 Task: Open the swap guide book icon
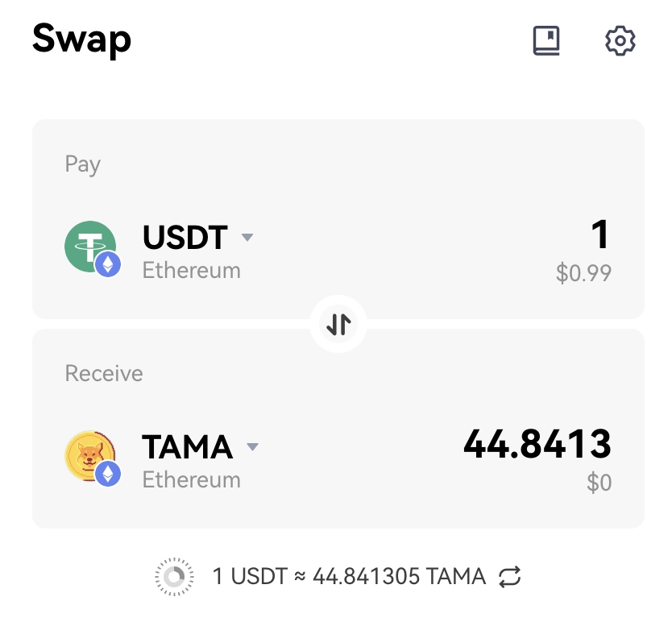pos(546,40)
